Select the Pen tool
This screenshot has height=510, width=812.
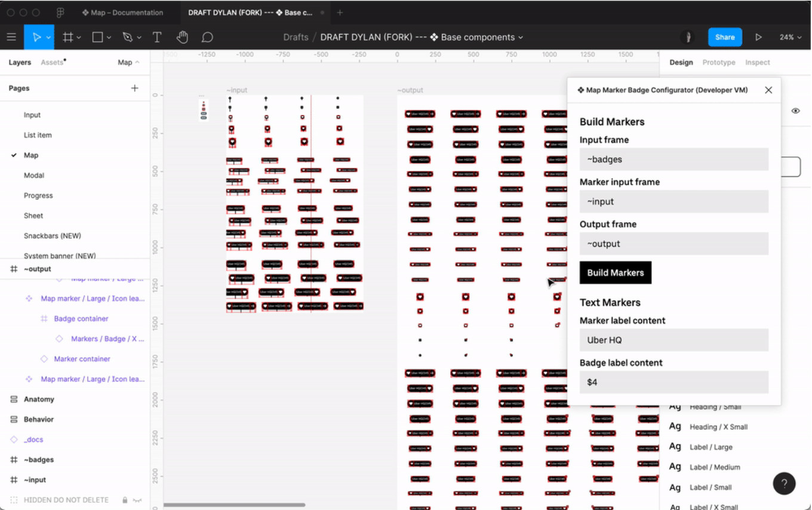(127, 37)
